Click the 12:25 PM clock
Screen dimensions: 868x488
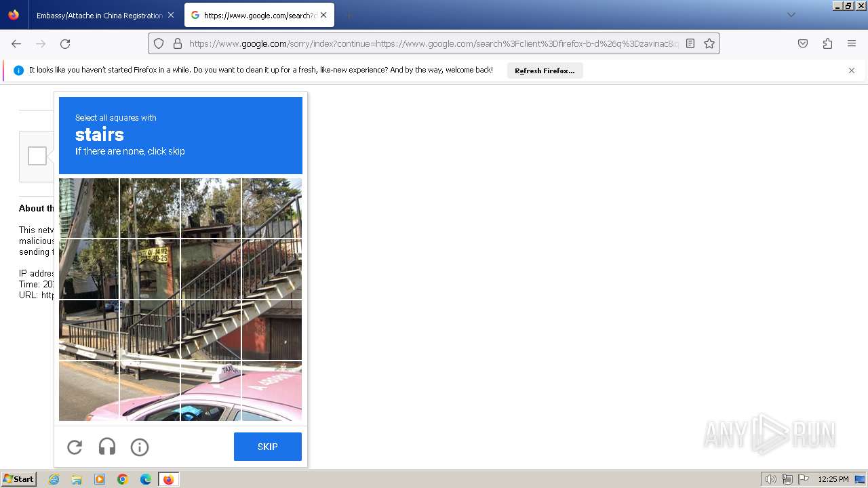pos(833,479)
